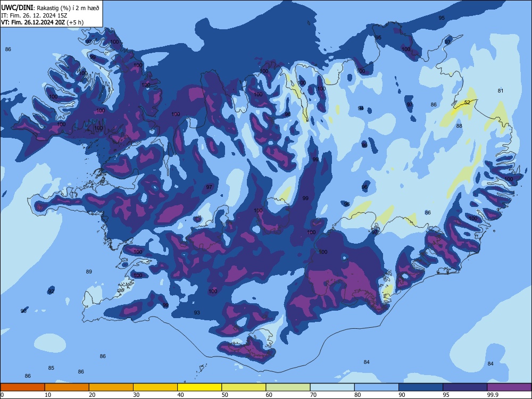The width and height of the screenshot is (532, 399).
Task: Click the legend scale label '80'
Action: (358, 395)
